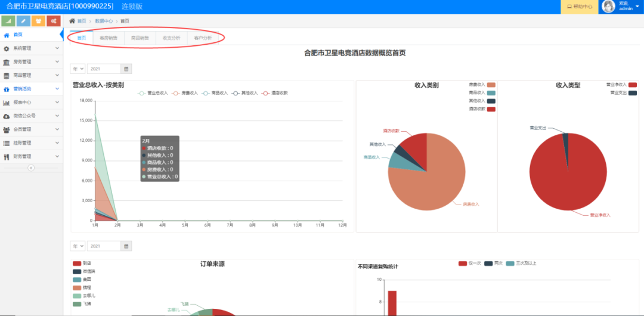Toggle 仅一次 series in repurchase chart legend
Image resolution: width=644 pixels, height=316 pixels.
tap(470, 264)
